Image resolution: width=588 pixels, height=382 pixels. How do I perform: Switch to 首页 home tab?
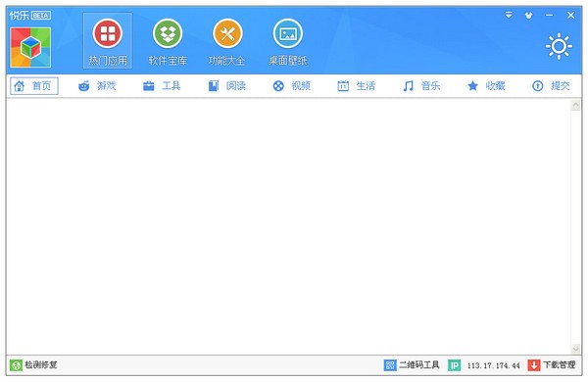tap(34, 86)
